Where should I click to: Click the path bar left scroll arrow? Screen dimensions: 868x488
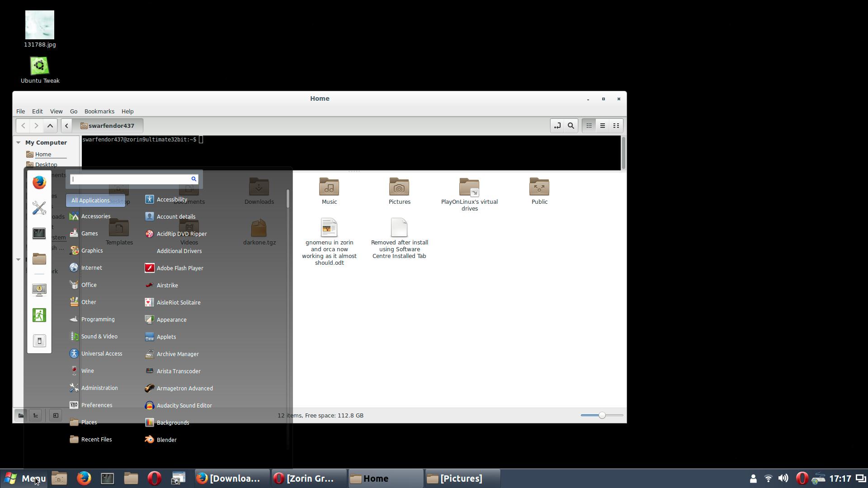(x=66, y=126)
